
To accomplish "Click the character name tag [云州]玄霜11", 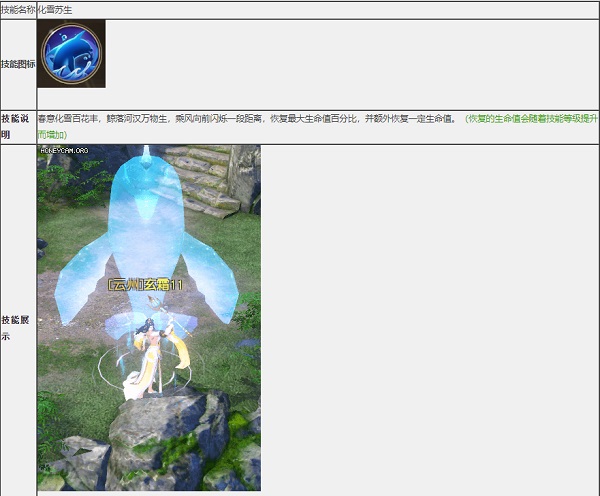I will coord(145,285).
